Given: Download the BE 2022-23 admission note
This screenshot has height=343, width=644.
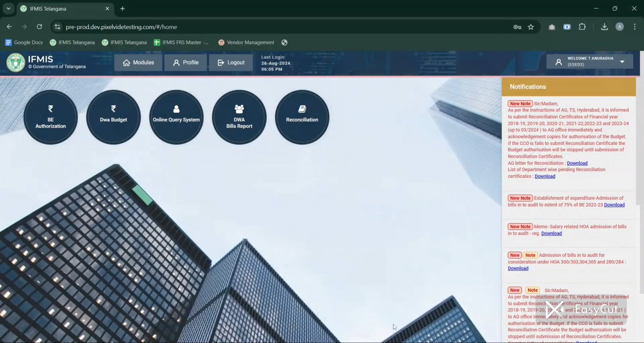Looking at the screenshot, I should click(614, 205).
